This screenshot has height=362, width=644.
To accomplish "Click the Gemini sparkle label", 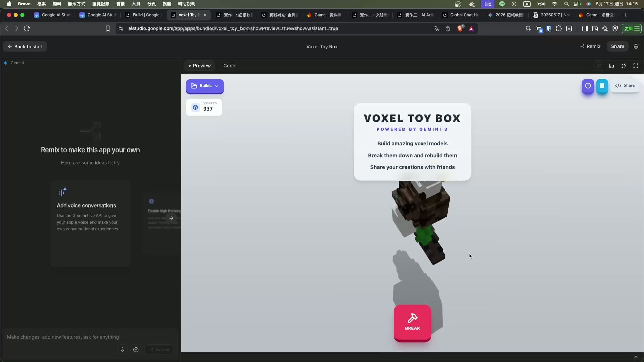I will (x=14, y=63).
